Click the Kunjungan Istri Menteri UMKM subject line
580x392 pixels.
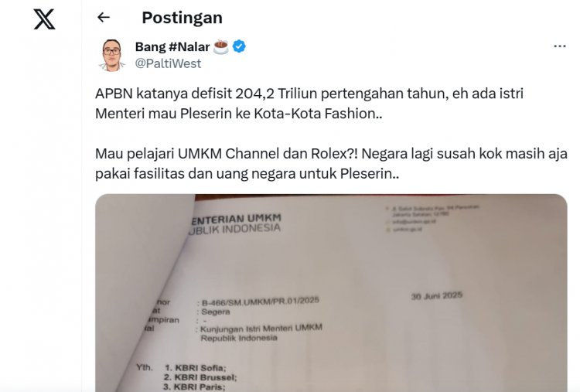click(x=261, y=332)
